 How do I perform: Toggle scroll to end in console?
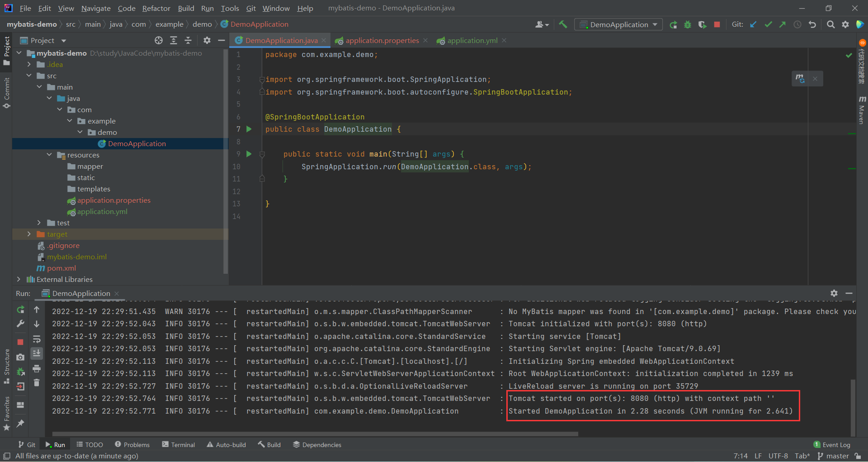point(37,353)
